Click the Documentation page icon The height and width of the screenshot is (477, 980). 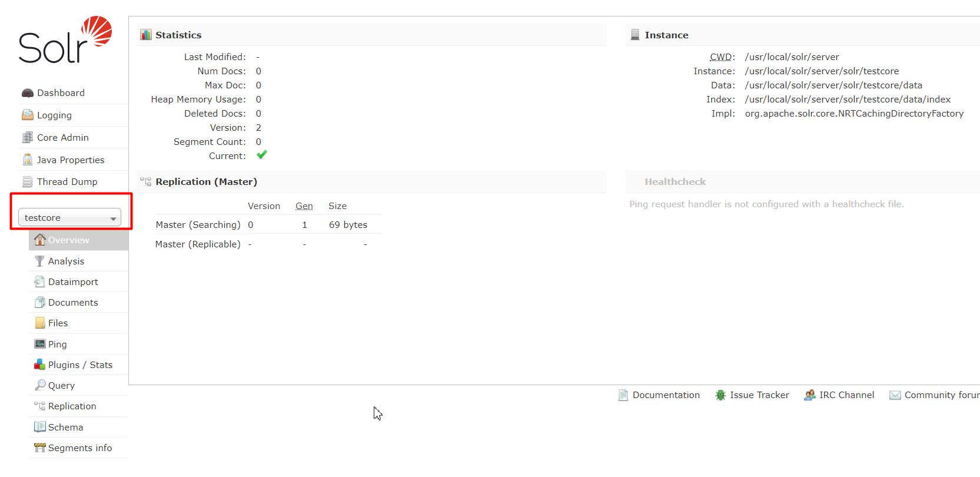pos(623,395)
